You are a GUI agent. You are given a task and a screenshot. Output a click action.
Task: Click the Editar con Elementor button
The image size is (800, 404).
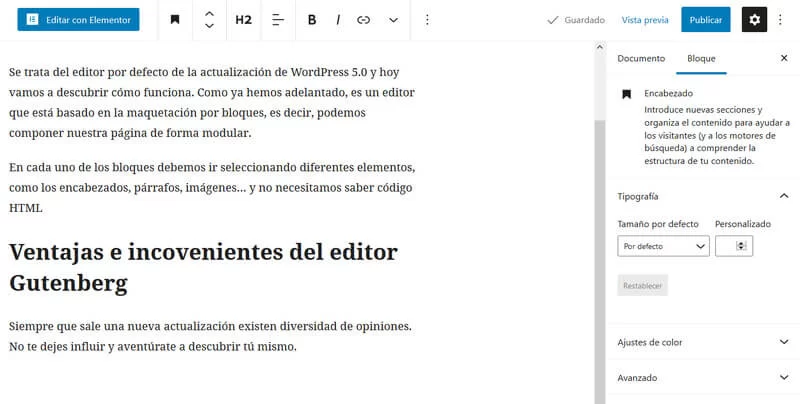click(78, 20)
